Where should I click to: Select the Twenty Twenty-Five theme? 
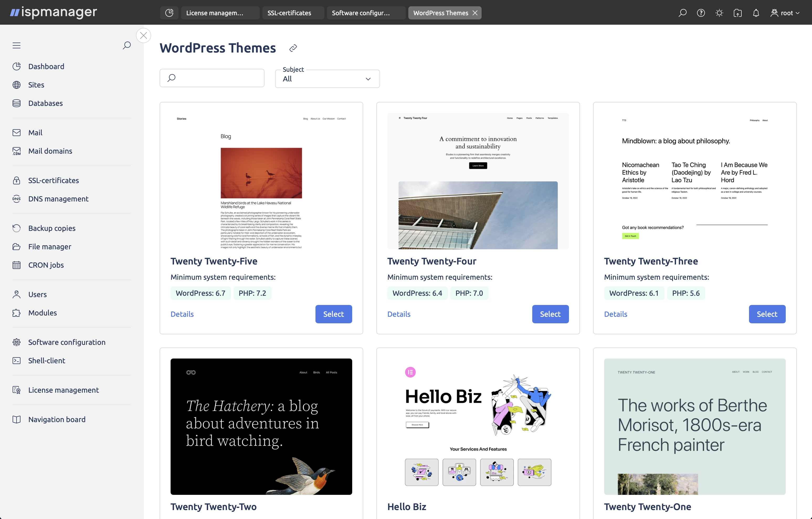click(334, 314)
